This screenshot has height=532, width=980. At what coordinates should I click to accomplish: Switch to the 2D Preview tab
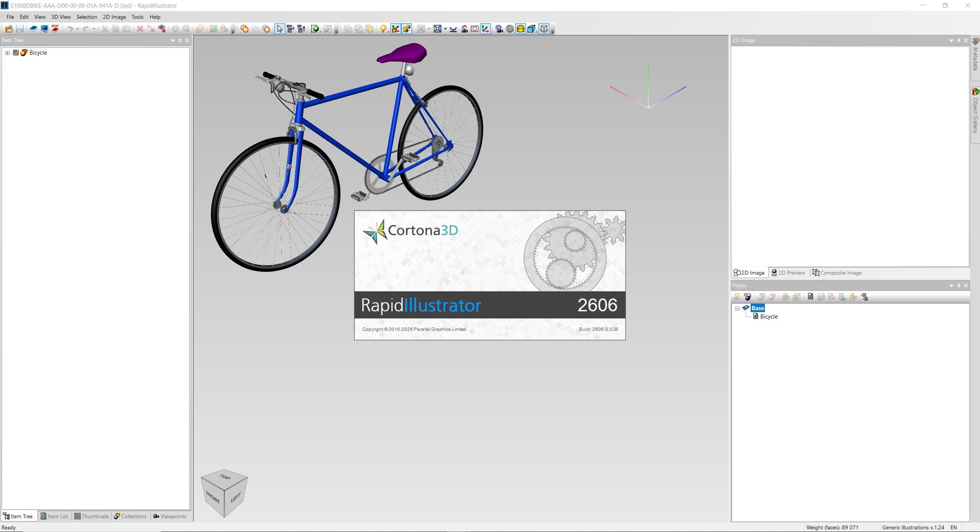point(788,273)
